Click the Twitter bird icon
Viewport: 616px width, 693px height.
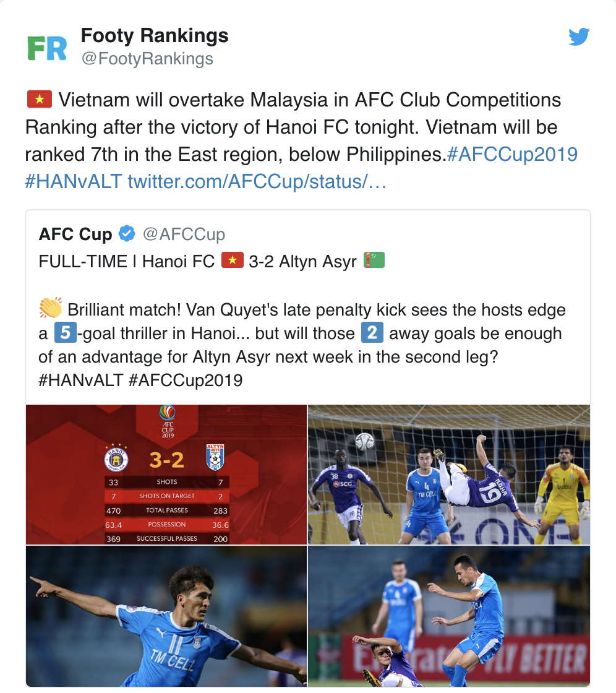[579, 37]
